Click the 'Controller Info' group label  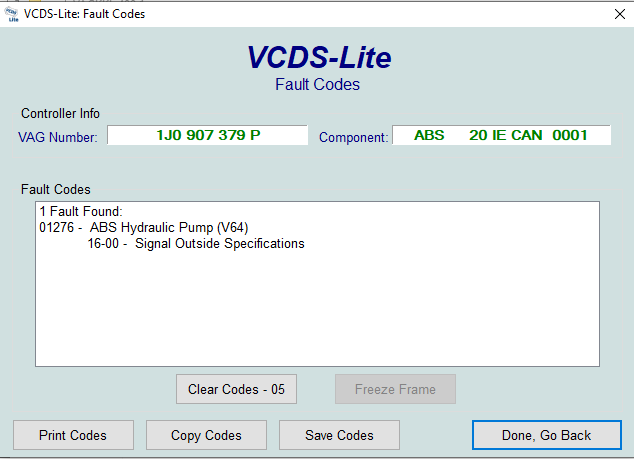tap(60, 114)
